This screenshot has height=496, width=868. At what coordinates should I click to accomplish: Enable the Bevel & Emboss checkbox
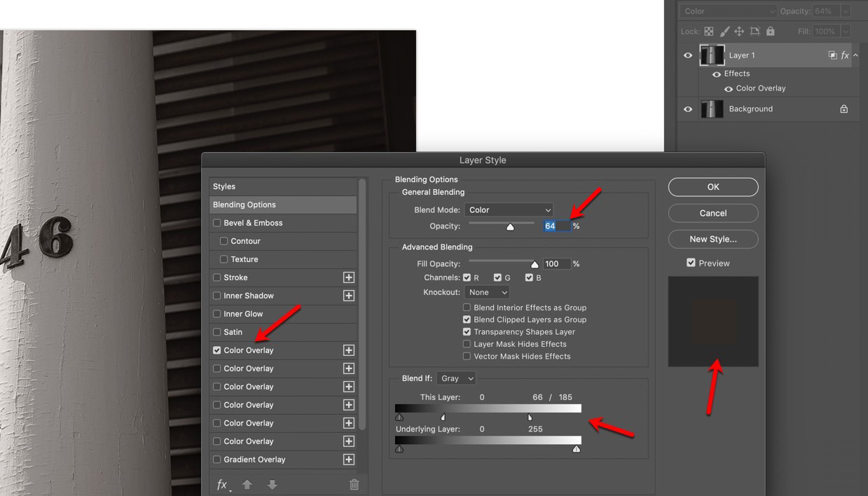(x=217, y=223)
